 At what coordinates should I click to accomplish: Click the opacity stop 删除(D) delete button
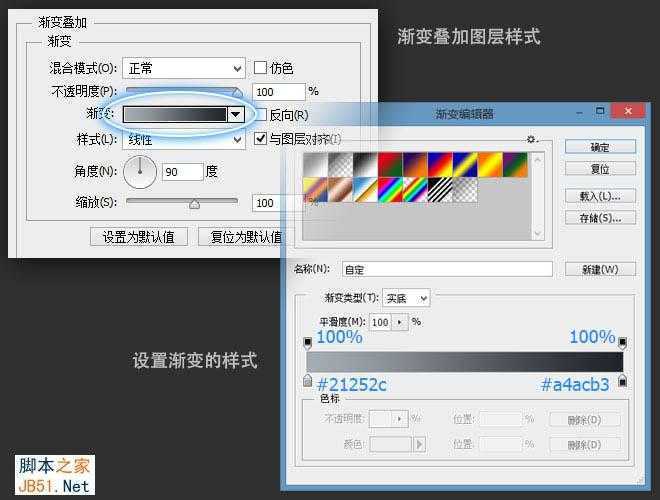click(x=585, y=420)
